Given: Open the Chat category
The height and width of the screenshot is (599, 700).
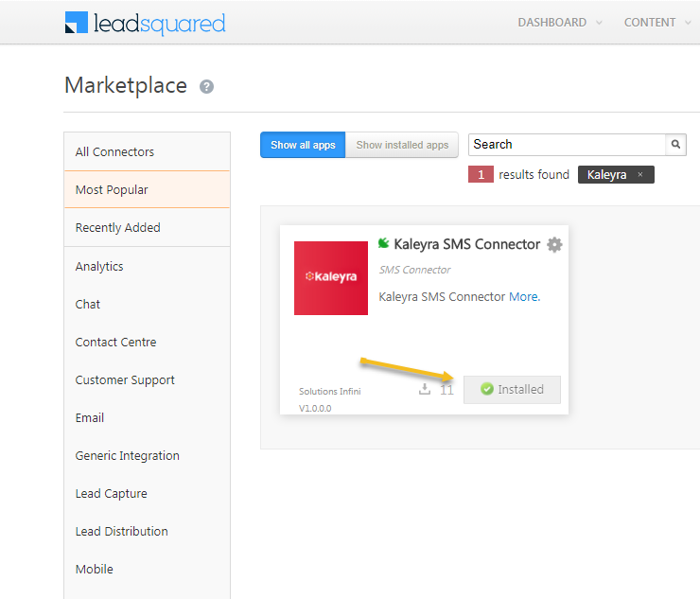Looking at the screenshot, I should 147,304.
